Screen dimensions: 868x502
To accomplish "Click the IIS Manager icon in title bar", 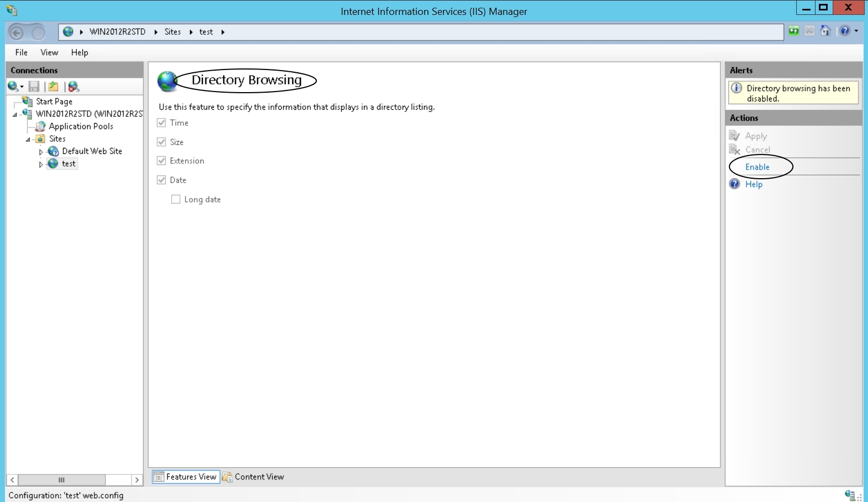I will pos(12,10).
